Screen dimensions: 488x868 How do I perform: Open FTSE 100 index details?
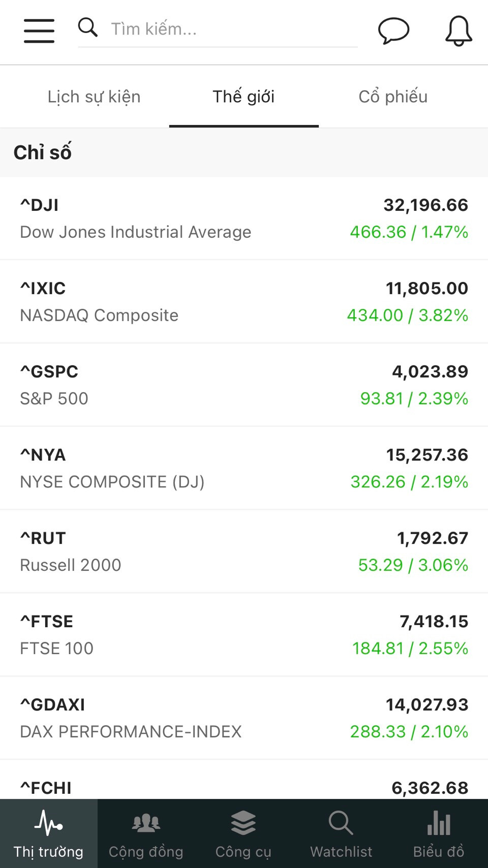tap(244, 635)
